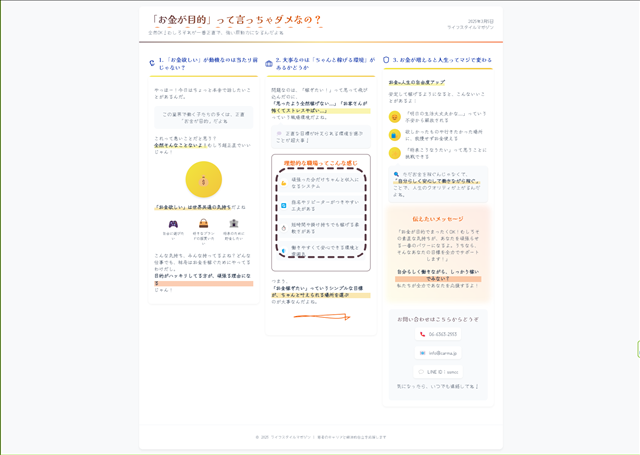The width and height of the screenshot is (640, 455).
Task: Click the LINE ID contact button
Action: [438, 372]
